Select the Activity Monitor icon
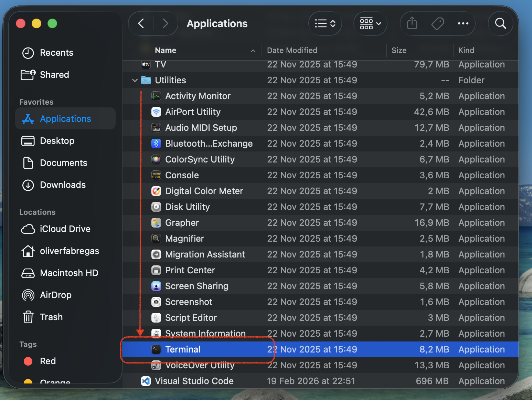 tap(156, 96)
